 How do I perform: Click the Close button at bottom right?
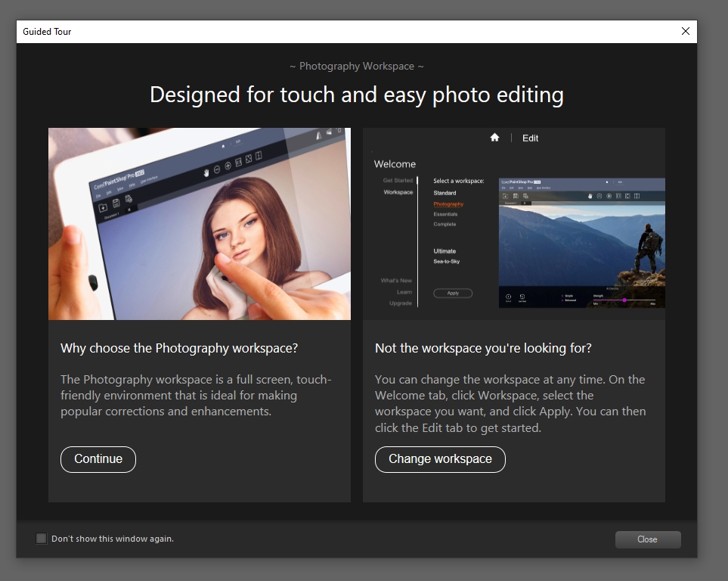647,539
